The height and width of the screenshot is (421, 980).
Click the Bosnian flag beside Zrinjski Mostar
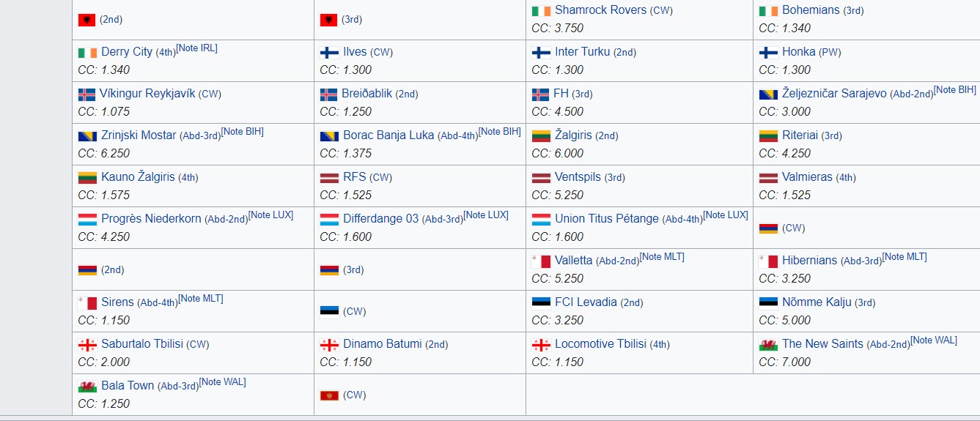tap(87, 136)
